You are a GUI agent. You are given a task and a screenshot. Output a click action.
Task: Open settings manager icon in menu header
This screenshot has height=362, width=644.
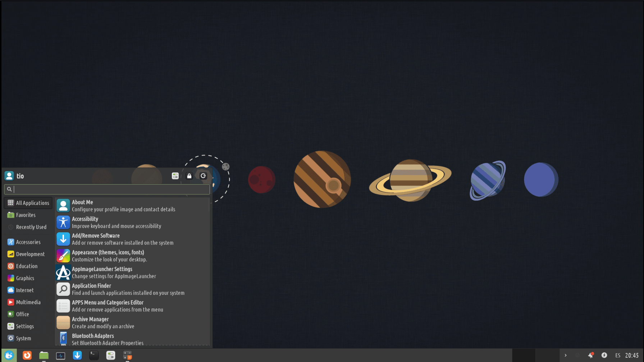(x=175, y=176)
